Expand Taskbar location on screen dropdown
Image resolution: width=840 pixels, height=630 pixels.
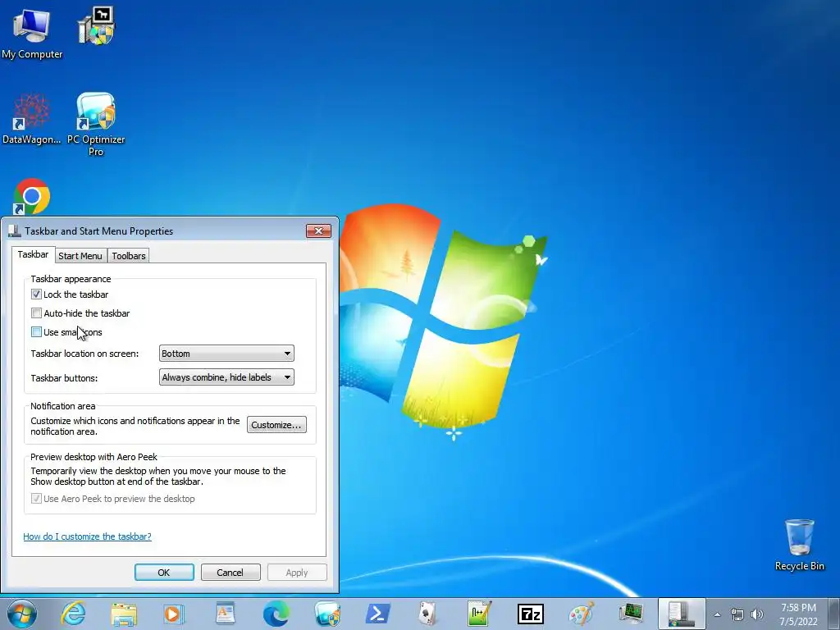[226, 354]
